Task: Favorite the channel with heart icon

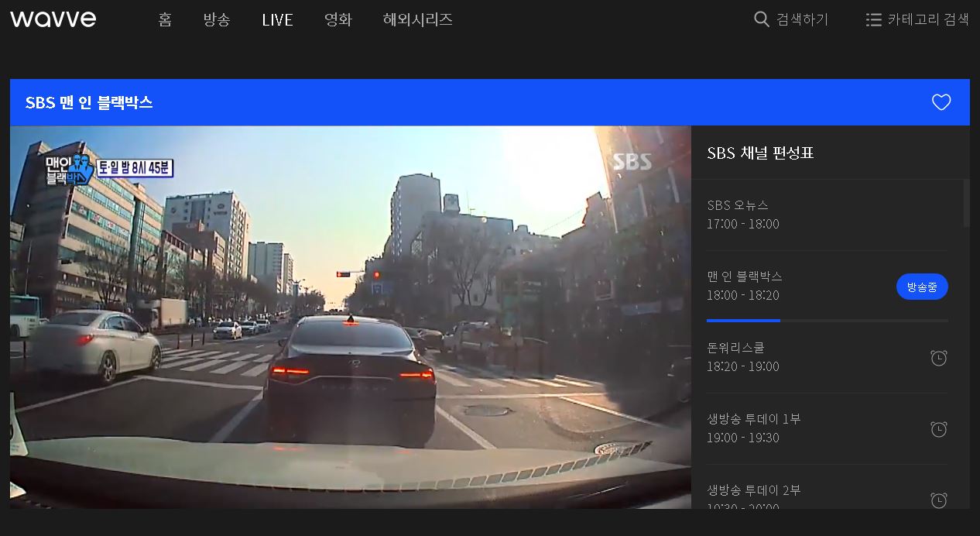Action: pyautogui.click(x=941, y=102)
